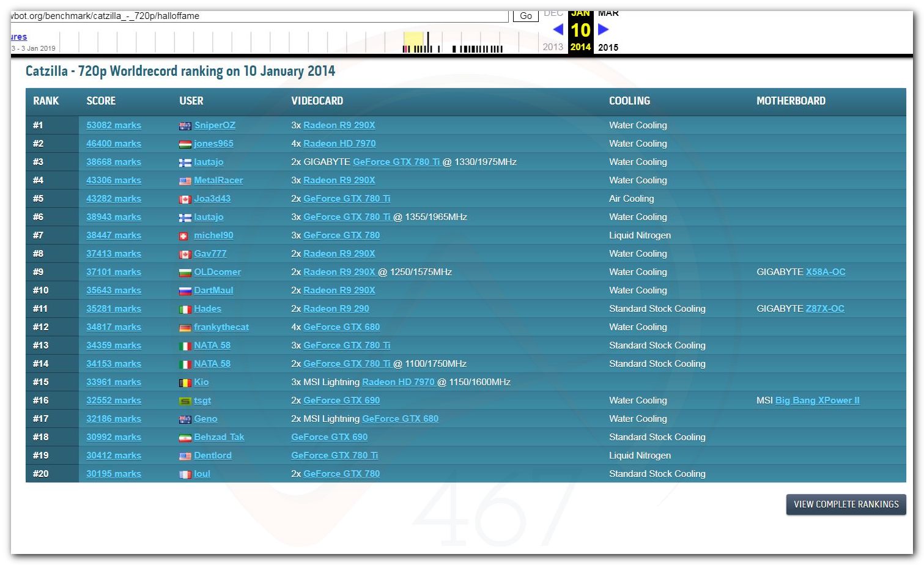Screen dimensions: 924x565
Task: Open tsgt user profile link
Action: tap(202, 401)
